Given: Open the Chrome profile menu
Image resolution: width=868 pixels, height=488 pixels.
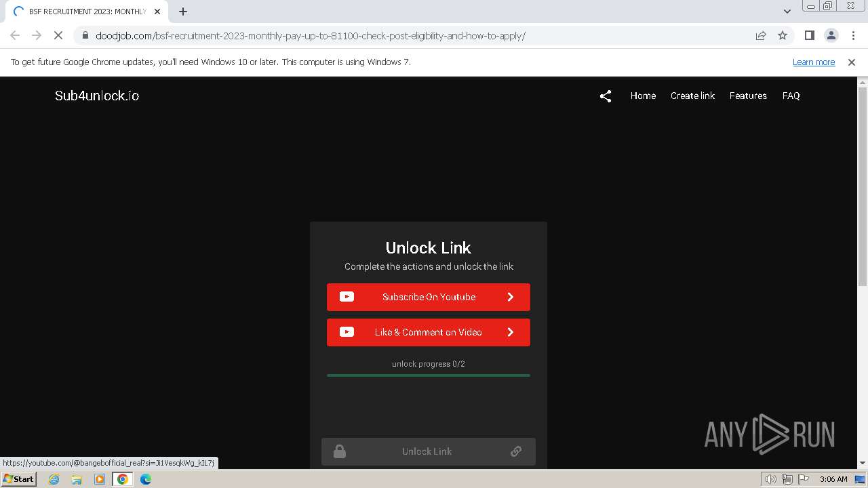Looking at the screenshot, I should tap(831, 35).
